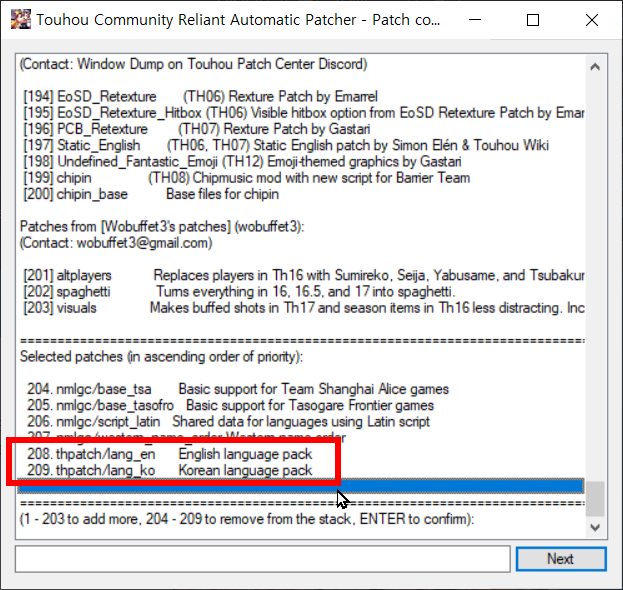Maximize the patcher window
The image size is (623, 590).
(x=533, y=19)
